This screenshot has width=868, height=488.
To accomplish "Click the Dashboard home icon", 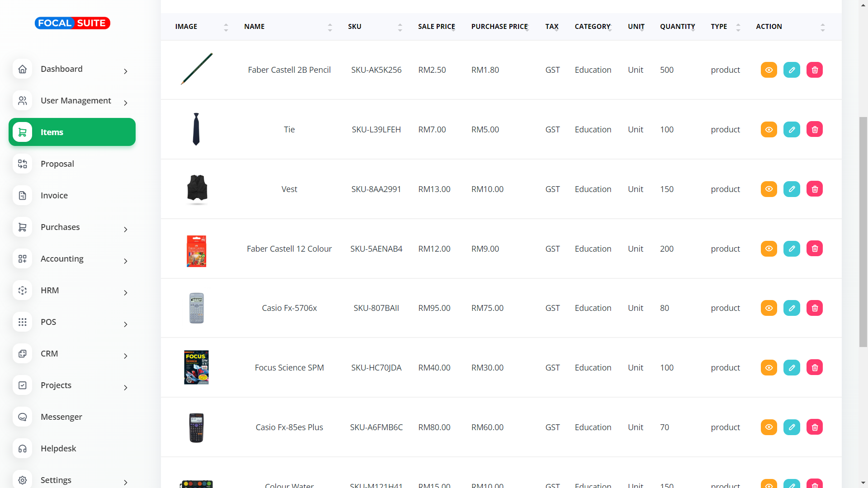I will coord(22,69).
